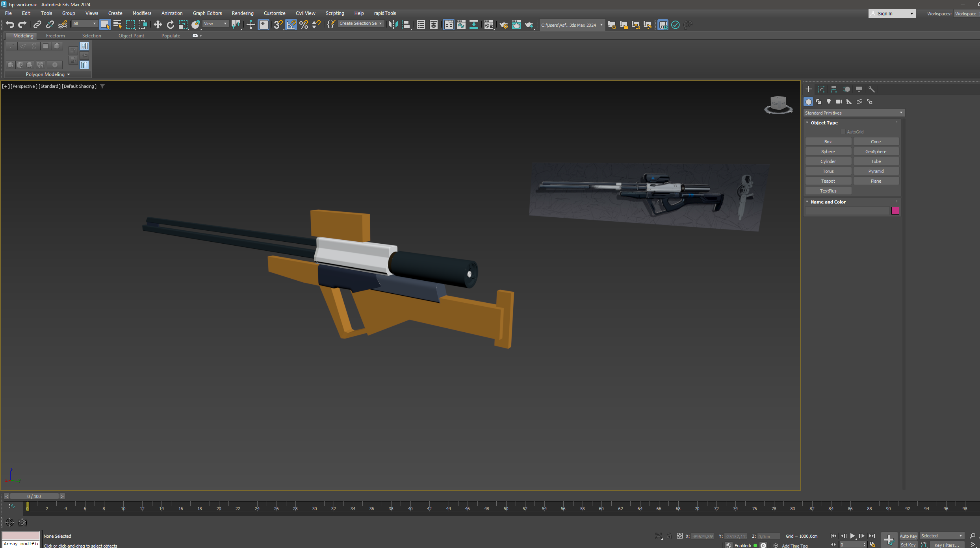980x548 pixels.
Task: Toggle Auto Key animation mode
Action: 908,536
